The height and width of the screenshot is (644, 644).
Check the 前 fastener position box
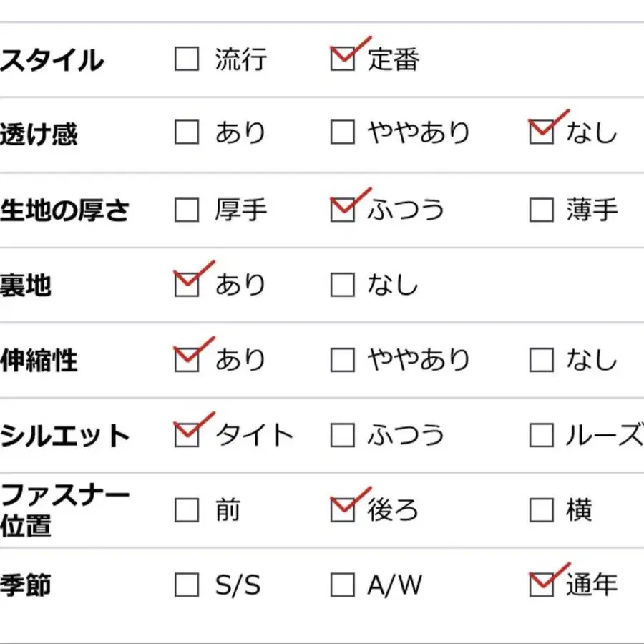click(x=187, y=510)
